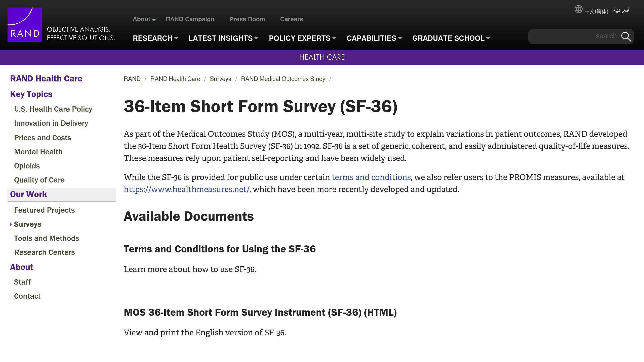Open Mental Health topic

(x=38, y=152)
